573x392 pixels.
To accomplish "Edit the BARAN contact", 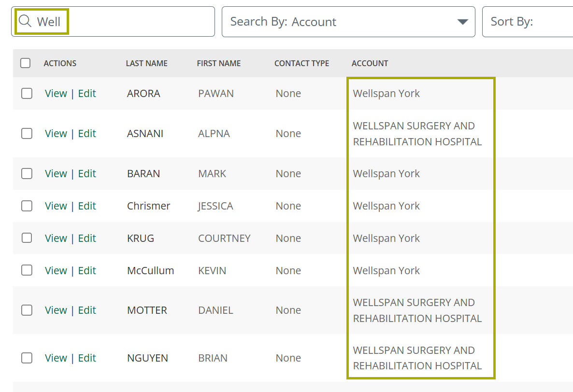I will pos(87,173).
